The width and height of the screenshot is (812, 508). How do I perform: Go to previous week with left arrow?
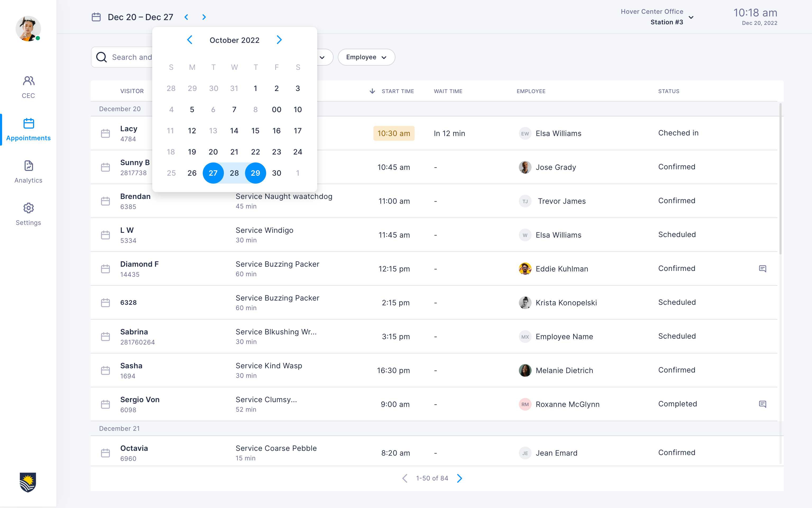point(187,17)
